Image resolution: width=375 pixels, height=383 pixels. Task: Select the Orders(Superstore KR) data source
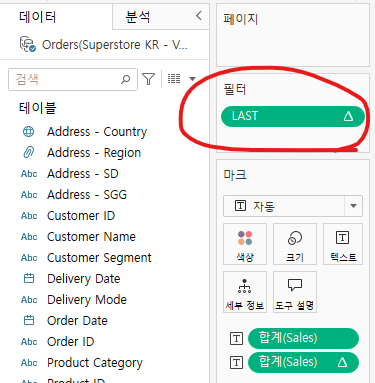[114, 45]
